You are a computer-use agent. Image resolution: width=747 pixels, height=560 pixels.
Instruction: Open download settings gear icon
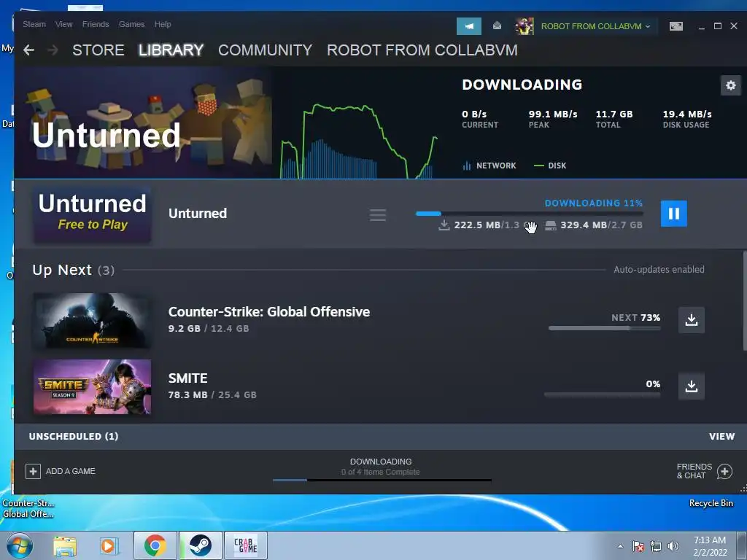(730, 86)
